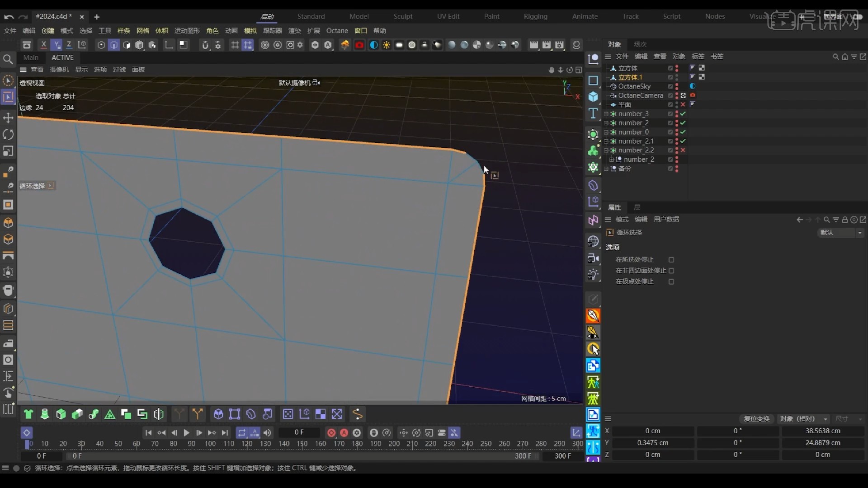Open the 默认 dropdown in attributes
The image size is (868, 488).
pyautogui.click(x=841, y=232)
